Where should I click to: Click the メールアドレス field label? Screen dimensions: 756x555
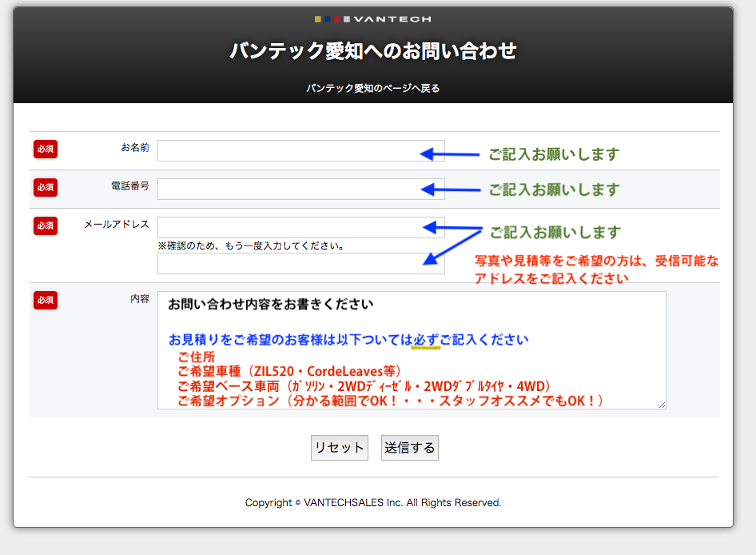pyautogui.click(x=116, y=225)
